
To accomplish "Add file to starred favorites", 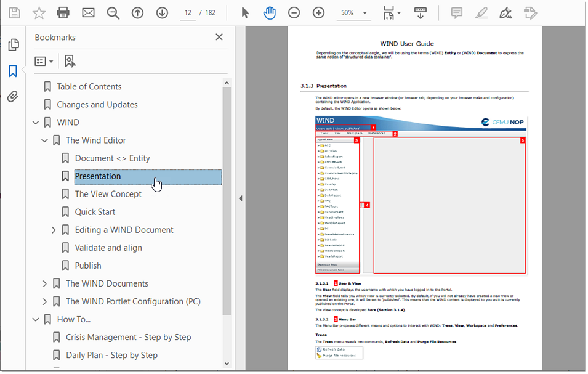I will pos(39,13).
